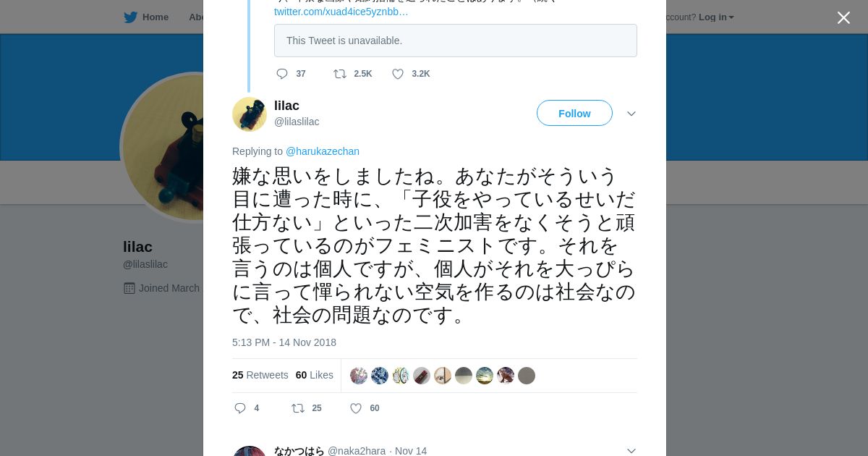This screenshot has height=456, width=868.
Task: Open the 5:13 PM - 14 Nov 2018 timestamp
Action: coord(284,342)
